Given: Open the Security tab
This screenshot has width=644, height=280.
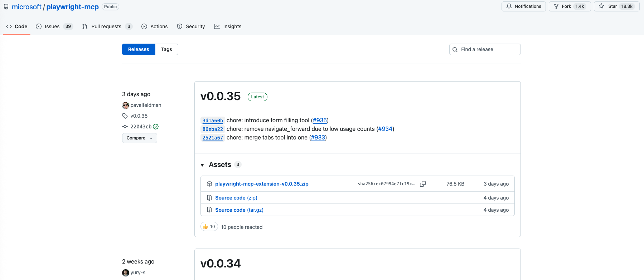Looking at the screenshot, I should click(191, 26).
